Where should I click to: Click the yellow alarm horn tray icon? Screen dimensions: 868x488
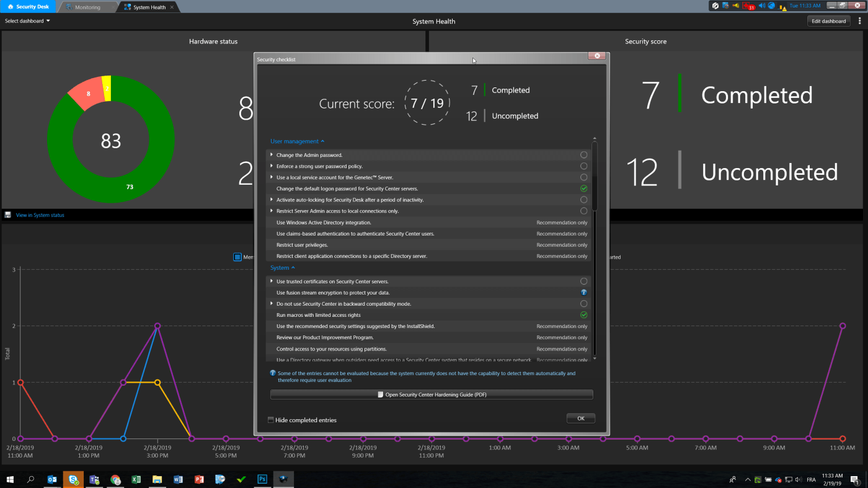tap(735, 6)
